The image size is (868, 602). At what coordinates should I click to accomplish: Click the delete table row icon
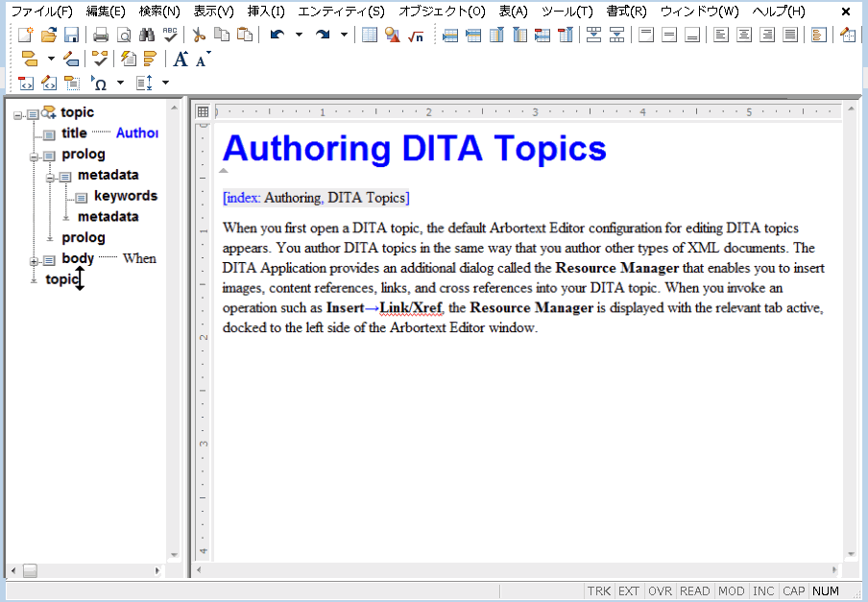coord(542,35)
